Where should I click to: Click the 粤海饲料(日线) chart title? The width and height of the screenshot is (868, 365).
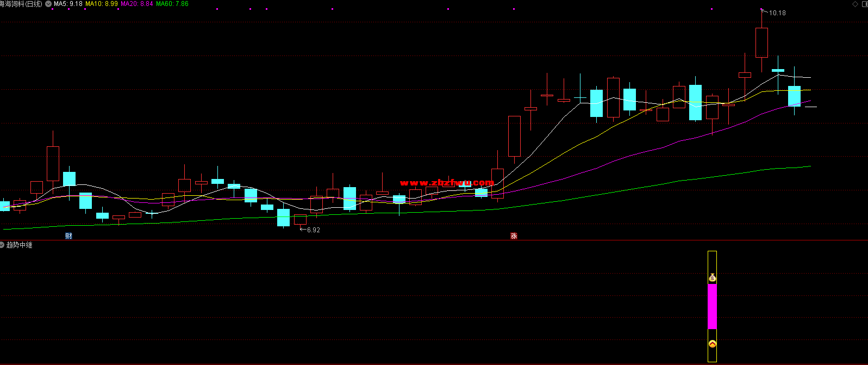pyautogui.click(x=22, y=4)
